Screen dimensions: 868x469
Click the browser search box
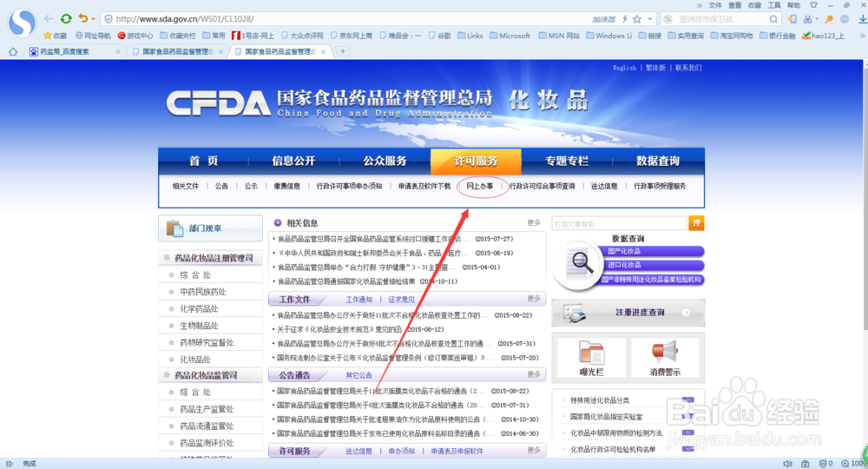point(720,19)
